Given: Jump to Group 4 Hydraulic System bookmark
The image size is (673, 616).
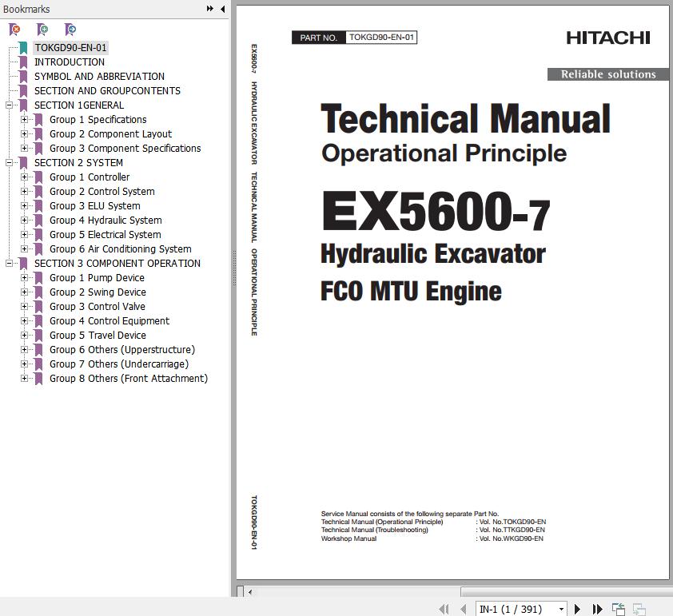Looking at the screenshot, I should 106,220.
